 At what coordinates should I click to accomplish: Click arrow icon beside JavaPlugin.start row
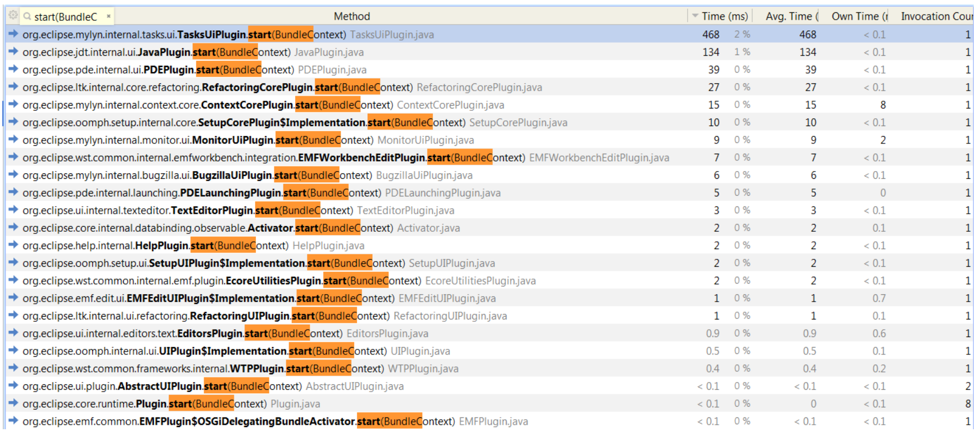(13, 52)
